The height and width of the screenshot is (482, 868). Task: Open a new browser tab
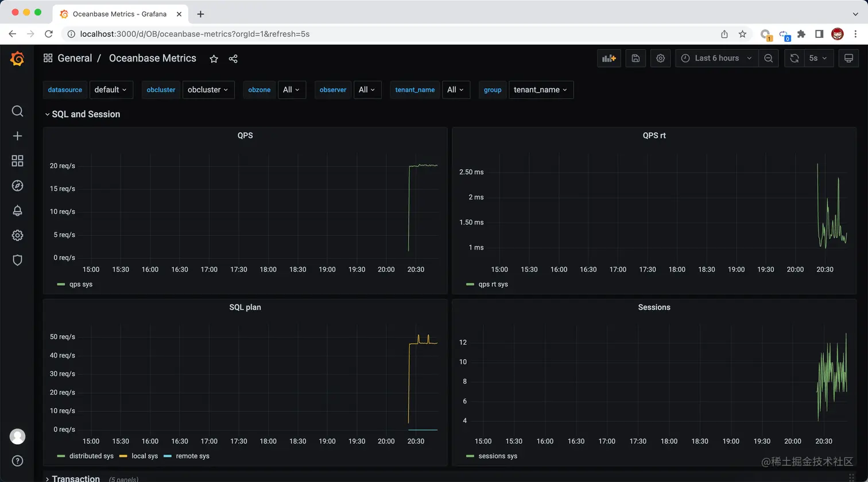200,14
